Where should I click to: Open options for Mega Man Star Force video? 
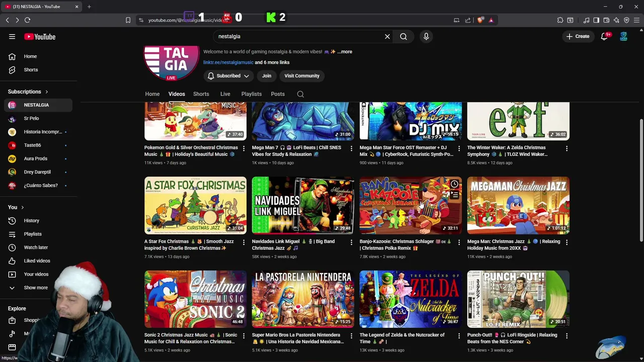tap(459, 148)
